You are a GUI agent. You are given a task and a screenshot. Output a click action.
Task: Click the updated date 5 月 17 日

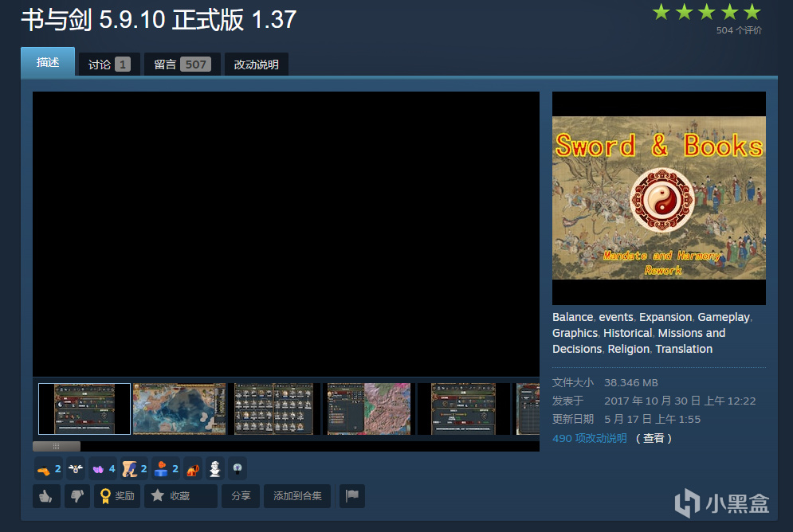pos(627,420)
